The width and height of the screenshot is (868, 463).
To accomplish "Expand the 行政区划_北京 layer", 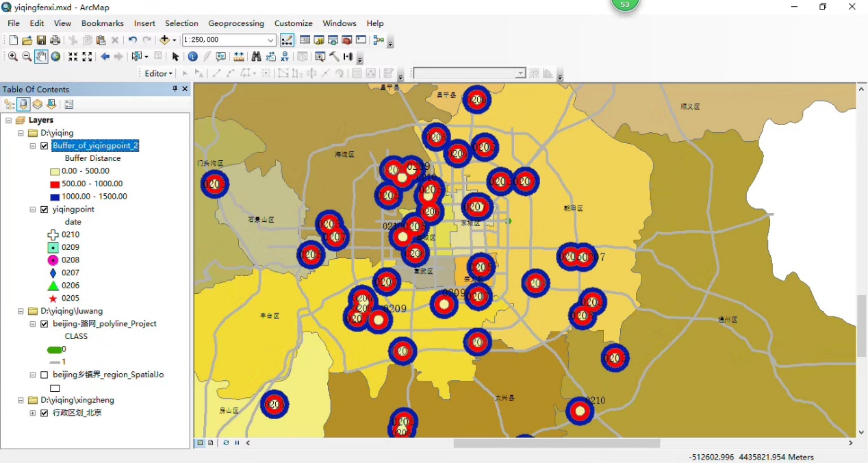I will tap(33, 414).
